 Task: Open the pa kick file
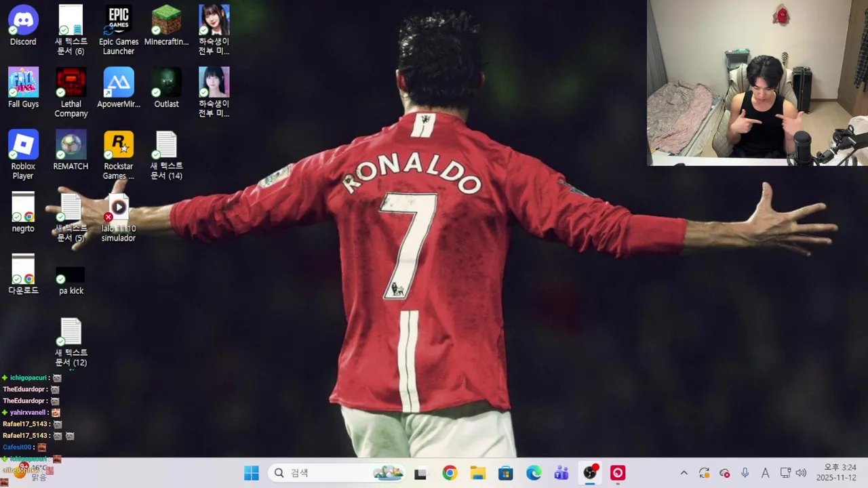(71, 280)
